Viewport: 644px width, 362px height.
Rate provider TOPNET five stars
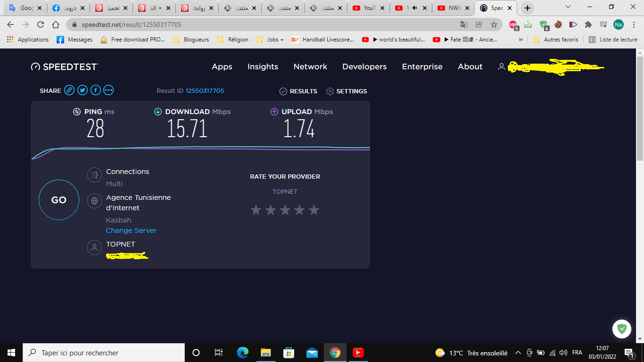click(x=314, y=210)
